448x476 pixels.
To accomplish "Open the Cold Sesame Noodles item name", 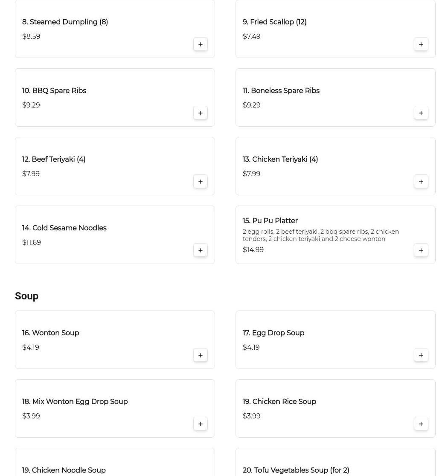I will (64, 228).
